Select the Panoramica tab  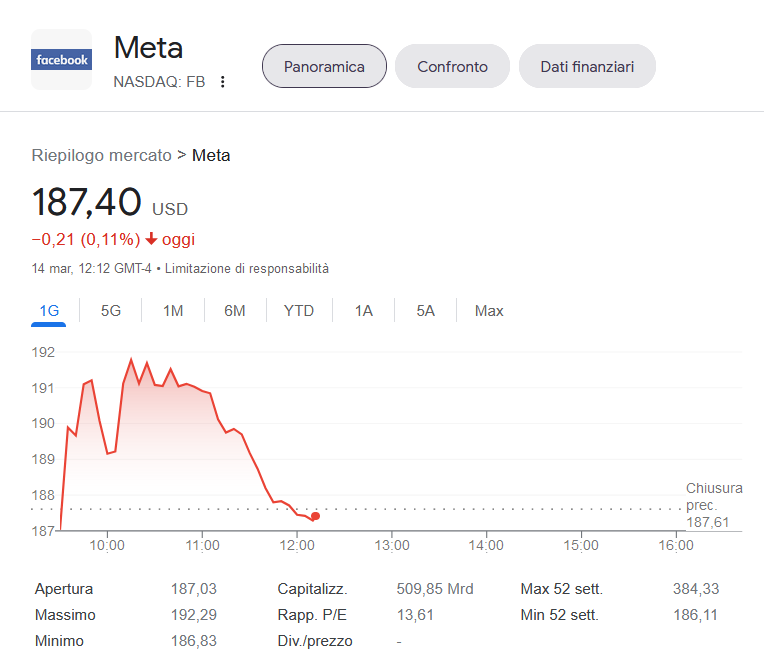(325, 66)
